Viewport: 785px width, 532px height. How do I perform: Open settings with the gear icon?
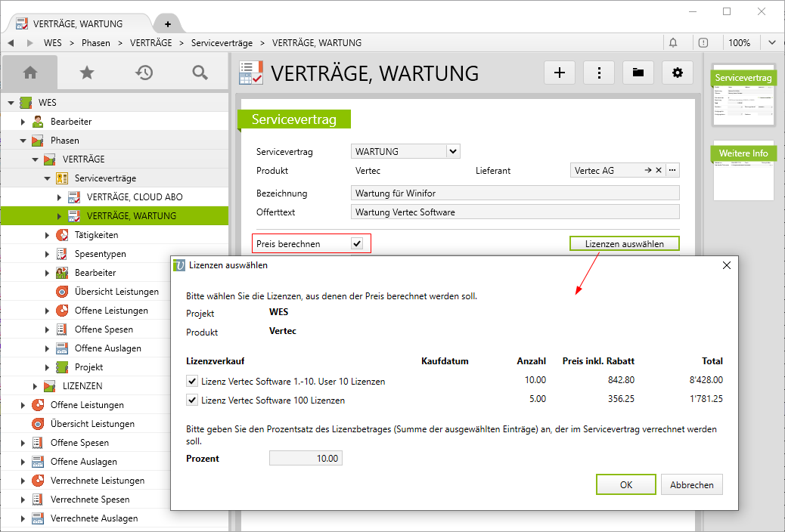coord(678,73)
